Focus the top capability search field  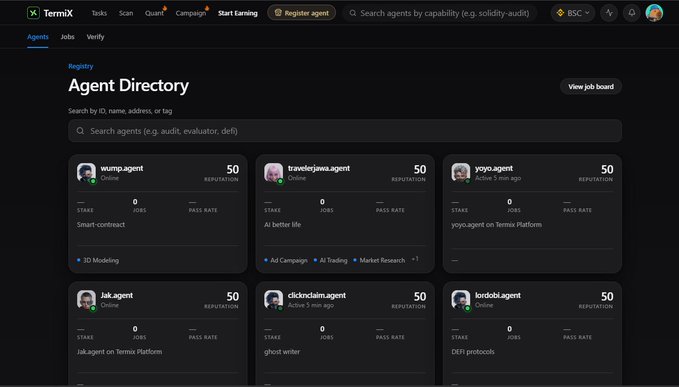[x=440, y=13]
